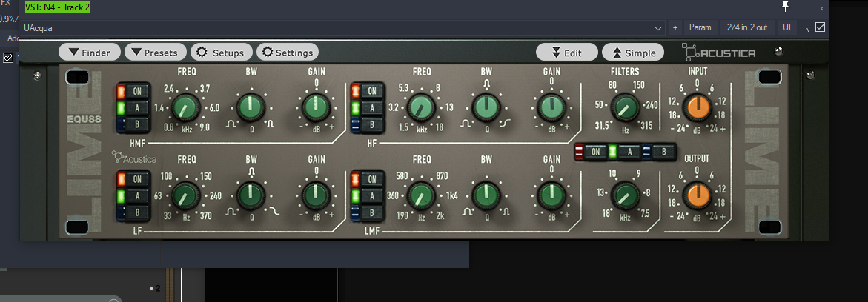Image resolution: width=868 pixels, height=302 pixels.
Task: Toggle the FX chain enable checkbox at left
Action: click(8, 58)
